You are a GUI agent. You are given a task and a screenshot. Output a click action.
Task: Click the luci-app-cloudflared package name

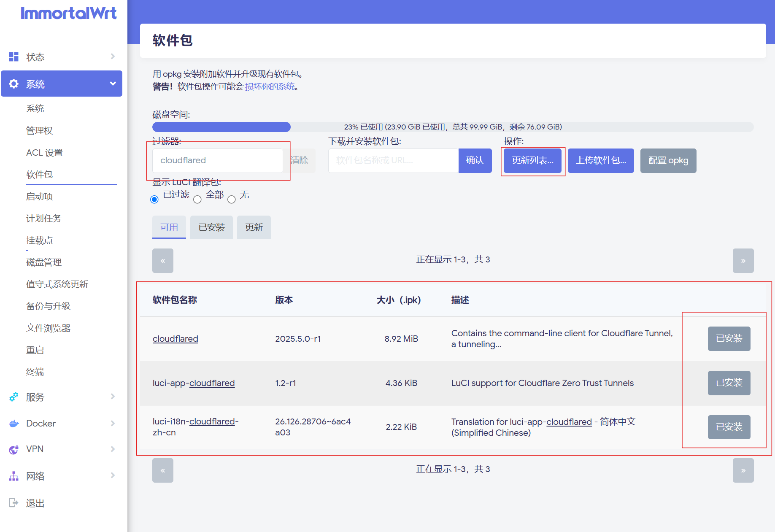click(194, 383)
